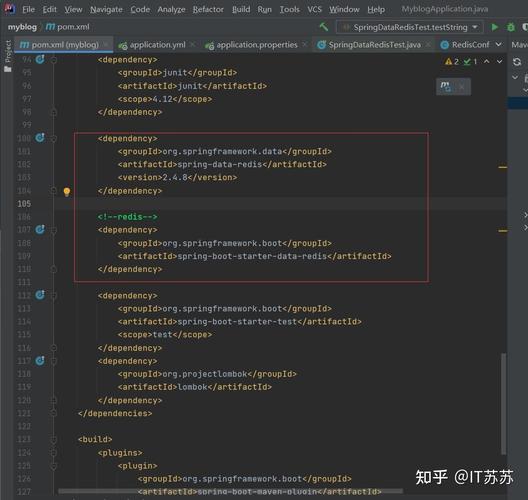528x500 pixels.
Task: Open the Edit menu
Action: [50, 9]
